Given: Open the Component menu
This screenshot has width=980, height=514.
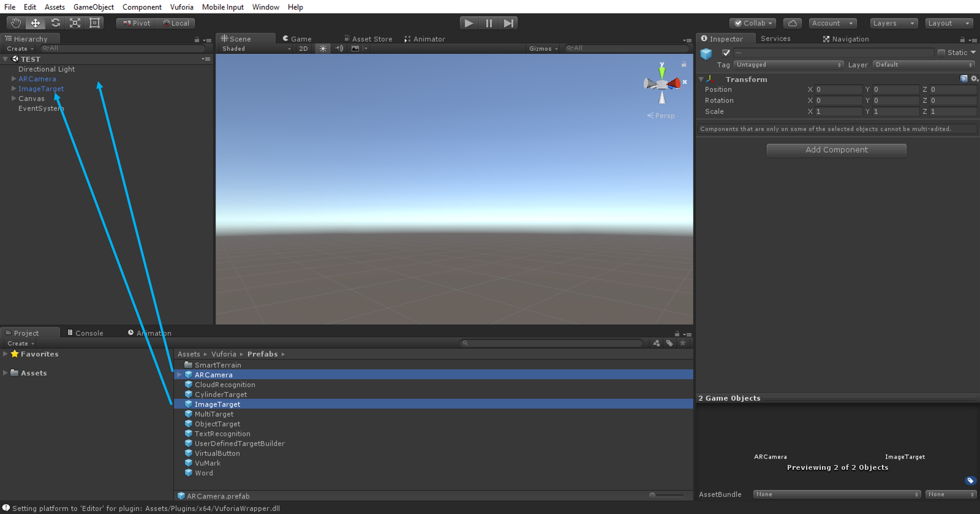Looking at the screenshot, I should click(x=142, y=7).
